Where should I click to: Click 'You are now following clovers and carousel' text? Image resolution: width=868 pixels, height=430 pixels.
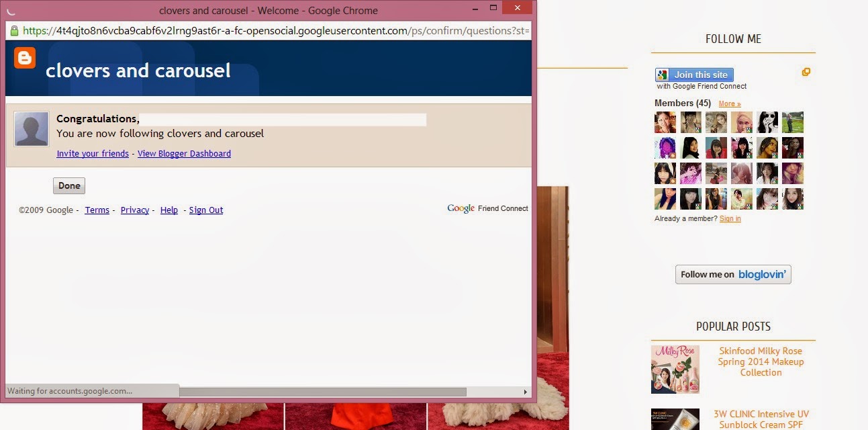pyautogui.click(x=160, y=134)
